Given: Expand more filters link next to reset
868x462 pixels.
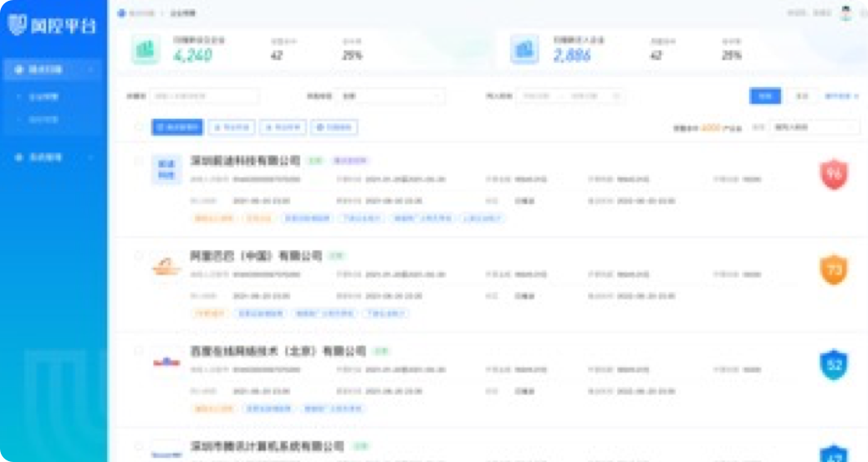Looking at the screenshot, I should [x=841, y=96].
